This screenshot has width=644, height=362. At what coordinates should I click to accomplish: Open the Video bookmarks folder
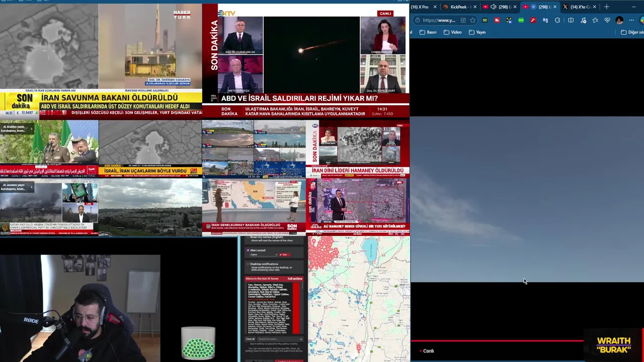click(453, 32)
